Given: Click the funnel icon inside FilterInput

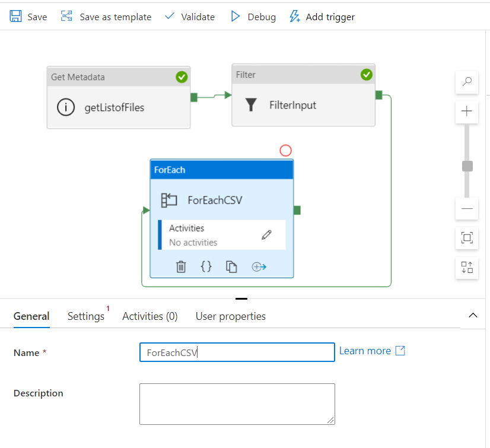Looking at the screenshot, I should (x=252, y=106).
